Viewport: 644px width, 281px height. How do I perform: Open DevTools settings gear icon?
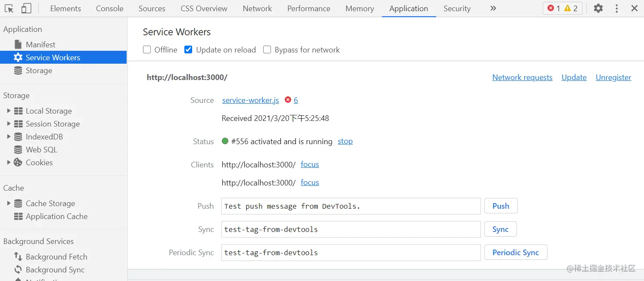598,8
